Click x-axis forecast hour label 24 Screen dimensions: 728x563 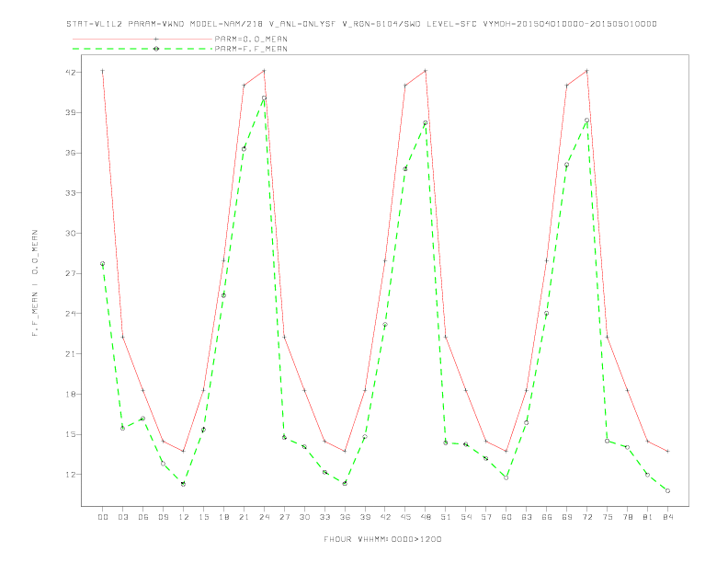tap(264, 517)
